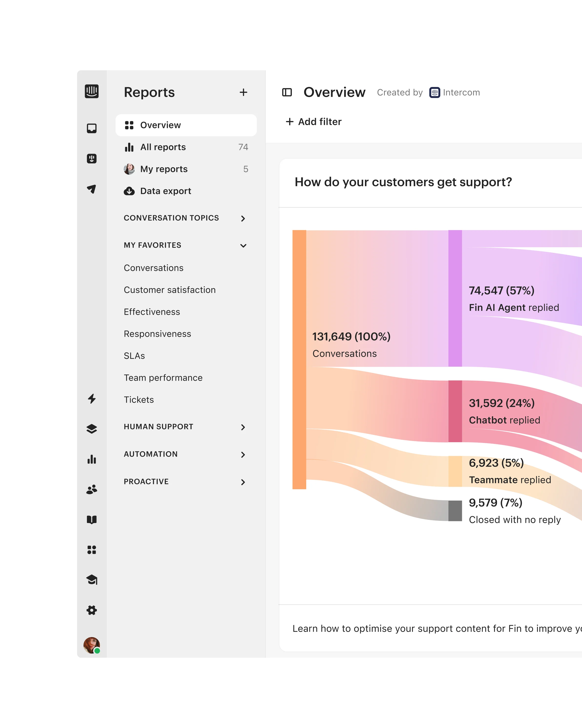Click the lightning automation icon in the sidebar
582x728 pixels.
coord(92,399)
